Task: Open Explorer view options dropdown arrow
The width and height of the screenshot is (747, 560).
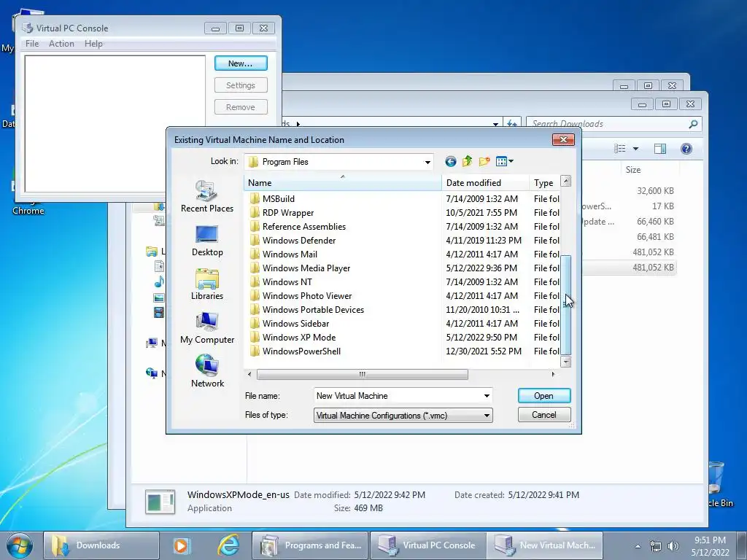Action: pyautogui.click(x=635, y=149)
